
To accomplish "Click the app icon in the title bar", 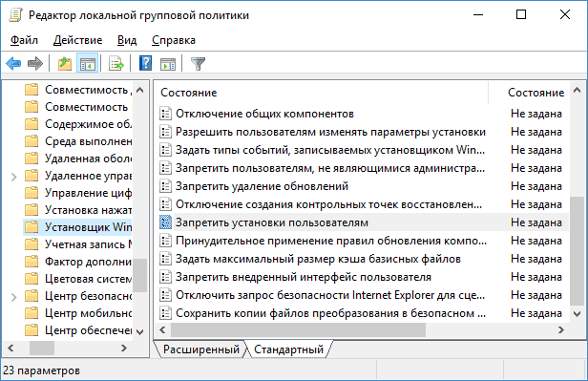I will [15, 15].
